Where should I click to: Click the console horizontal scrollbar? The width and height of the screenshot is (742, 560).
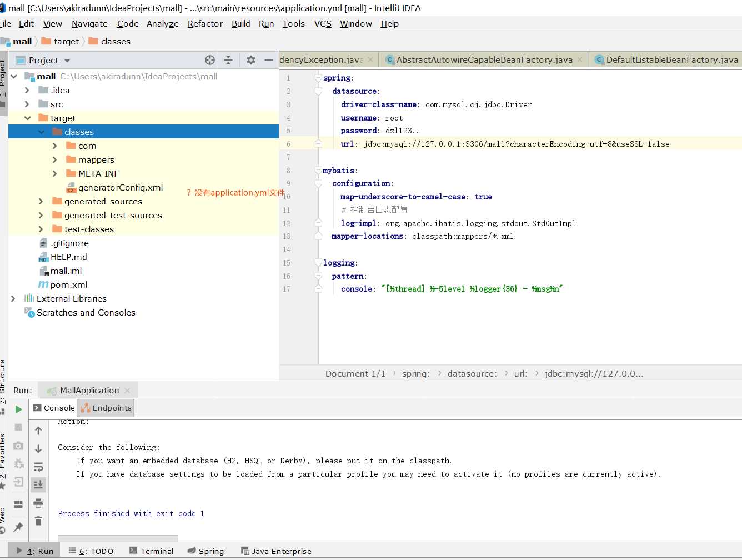point(118,538)
